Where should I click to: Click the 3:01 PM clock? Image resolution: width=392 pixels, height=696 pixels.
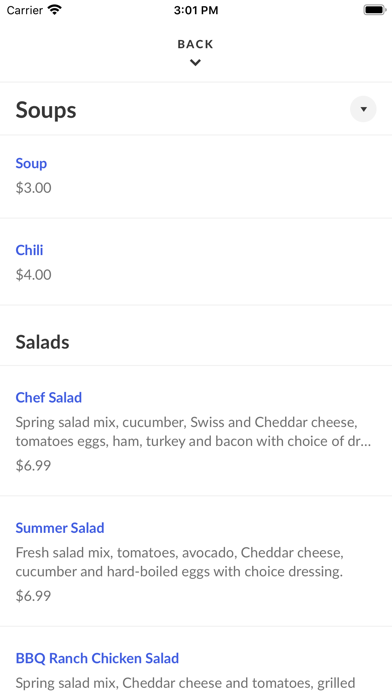coord(196,10)
